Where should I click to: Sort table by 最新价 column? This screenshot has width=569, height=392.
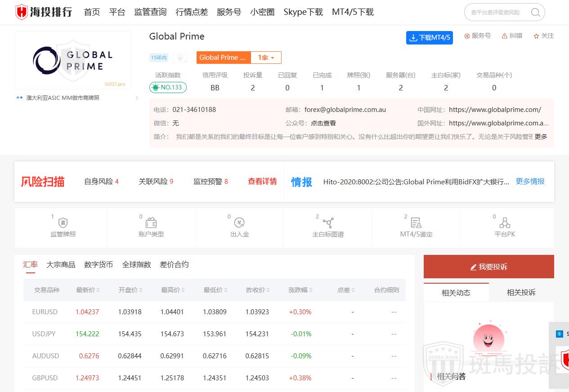pyautogui.click(x=88, y=290)
